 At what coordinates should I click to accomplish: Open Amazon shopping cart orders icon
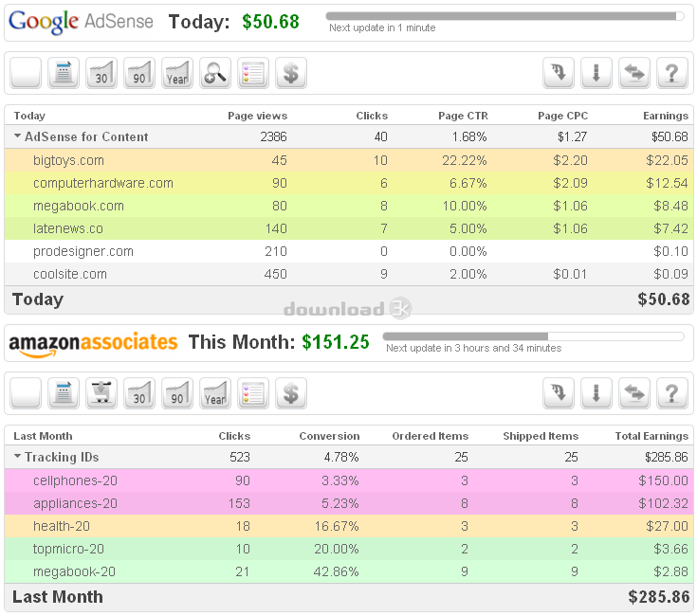point(101,393)
